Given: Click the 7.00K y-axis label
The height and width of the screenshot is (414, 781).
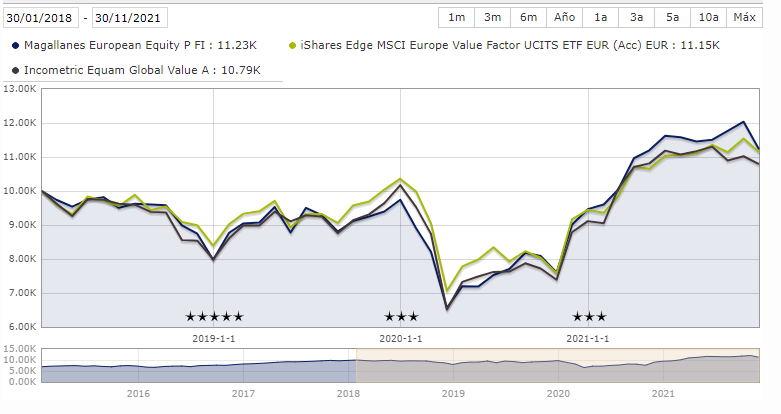Looking at the screenshot, I should click(22, 293).
